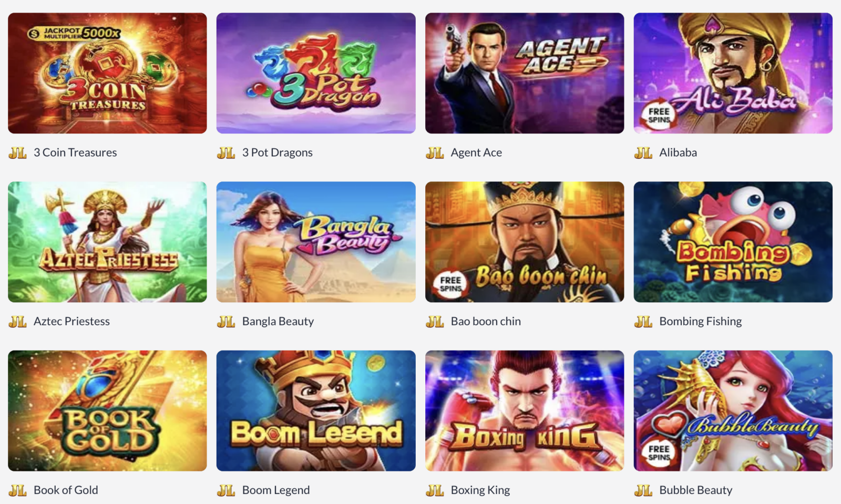Image resolution: width=841 pixels, height=504 pixels.
Task: Click the JL logo next to Agent Ace
Action: point(435,153)
